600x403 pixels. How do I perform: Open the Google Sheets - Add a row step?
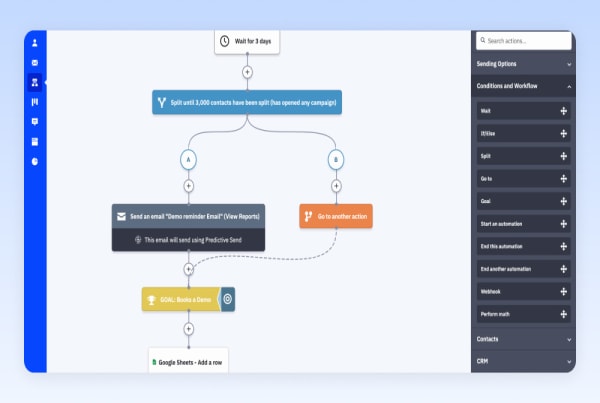coord(188,360)
